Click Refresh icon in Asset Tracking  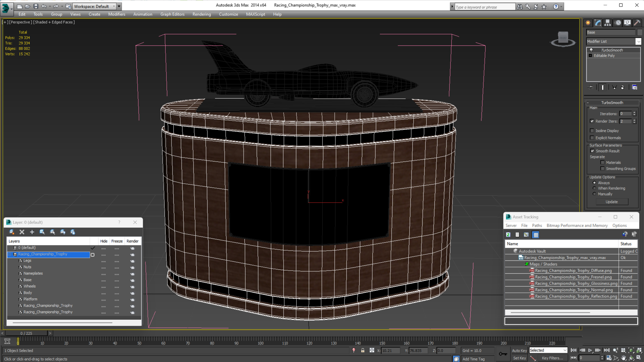pyautogui.click(x=508, y=235)
